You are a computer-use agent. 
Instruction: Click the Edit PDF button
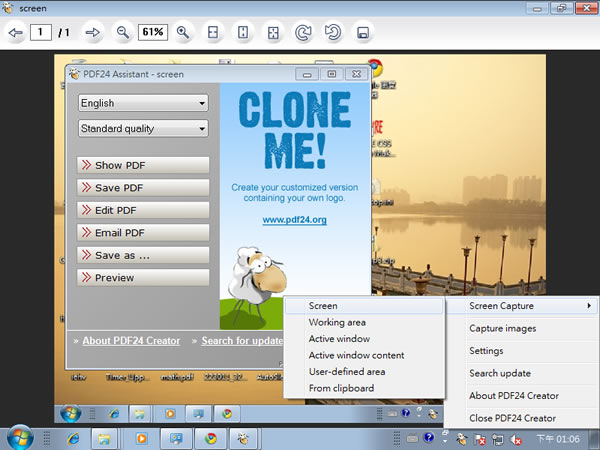143,210
